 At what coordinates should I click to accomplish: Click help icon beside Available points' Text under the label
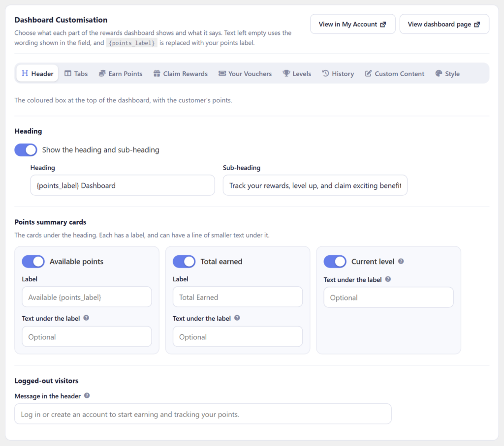86,318
